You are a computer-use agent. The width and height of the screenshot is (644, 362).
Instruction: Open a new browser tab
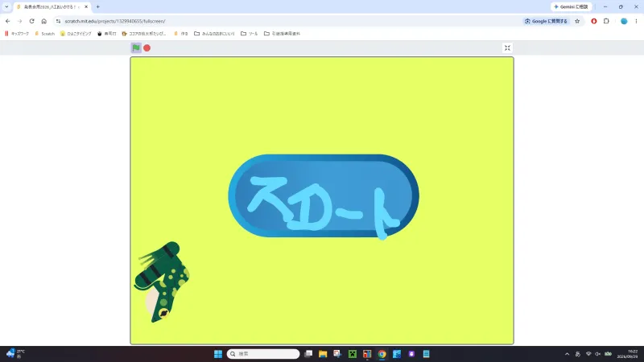(97, 7)
